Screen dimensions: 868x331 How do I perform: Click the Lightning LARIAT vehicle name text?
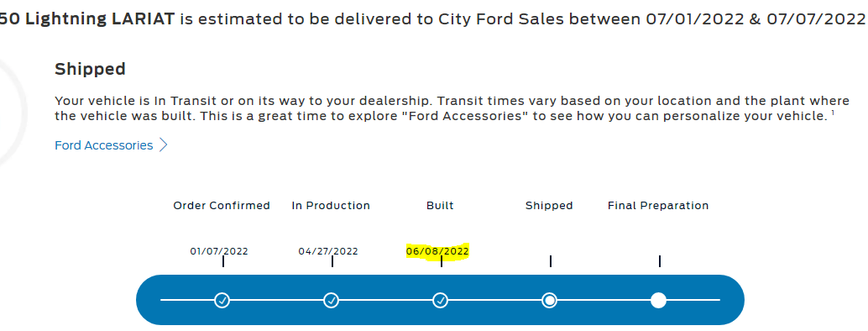click(100, 18)
